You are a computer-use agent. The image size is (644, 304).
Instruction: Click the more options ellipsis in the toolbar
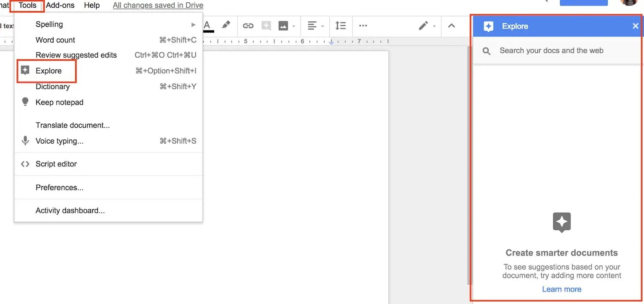(x=363, y=26)
